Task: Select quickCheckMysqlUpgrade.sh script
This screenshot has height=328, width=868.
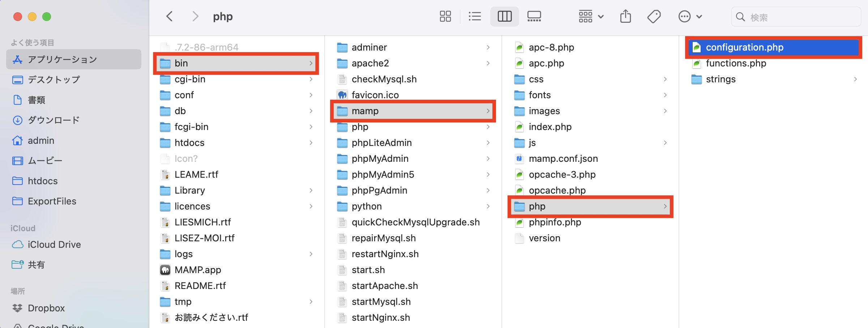Action: click(x=413, y=222)
